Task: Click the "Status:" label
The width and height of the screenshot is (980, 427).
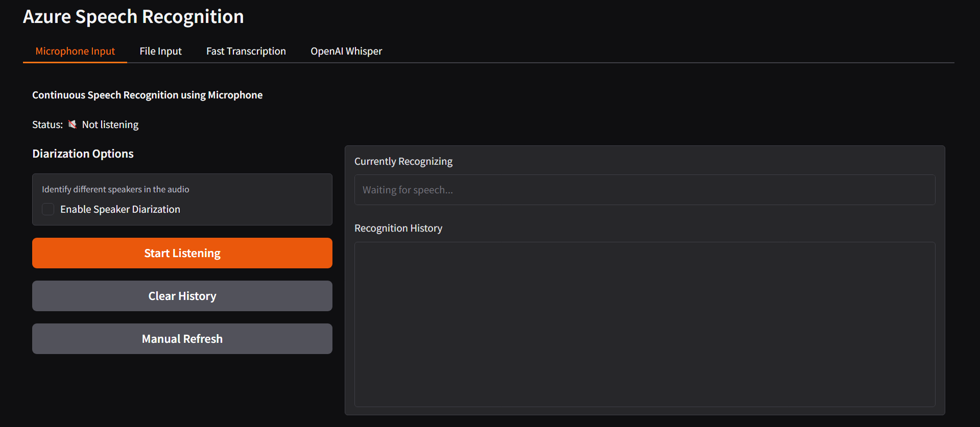Action: point(47,124)
